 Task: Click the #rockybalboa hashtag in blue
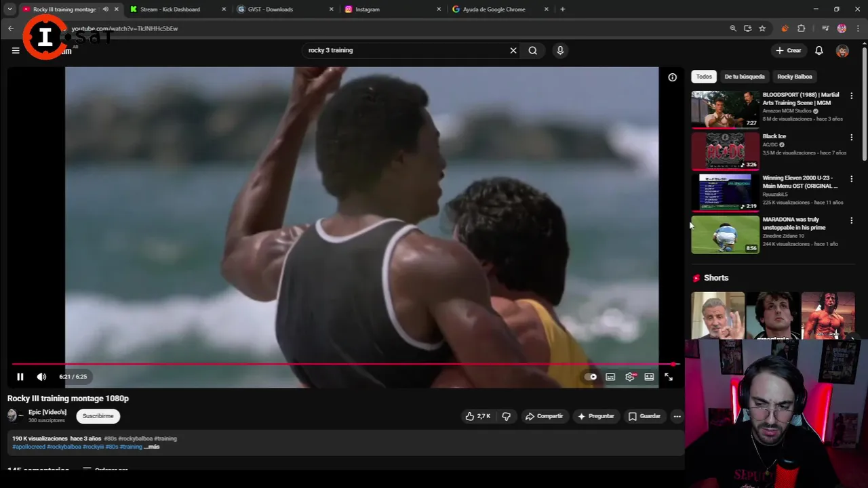click(64, 447)
